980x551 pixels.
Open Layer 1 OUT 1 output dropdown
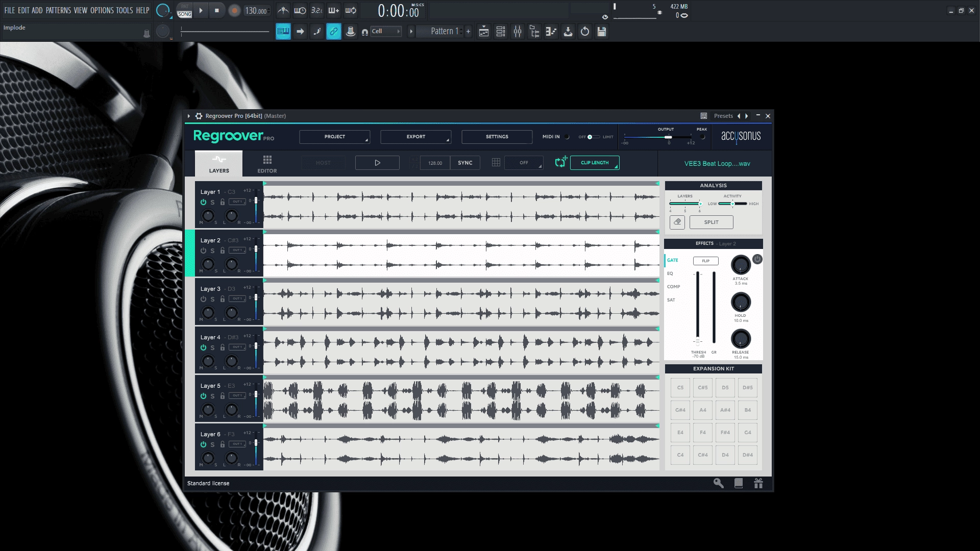(237, 202)
